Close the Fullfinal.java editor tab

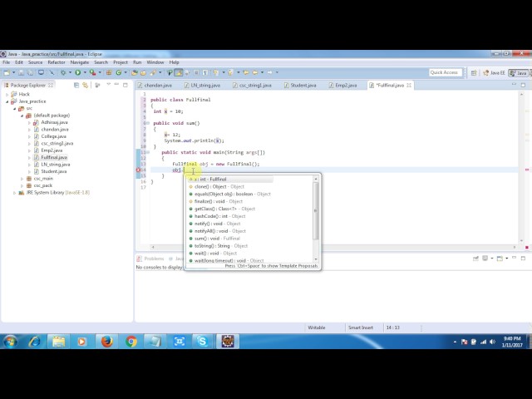point(409,85)
